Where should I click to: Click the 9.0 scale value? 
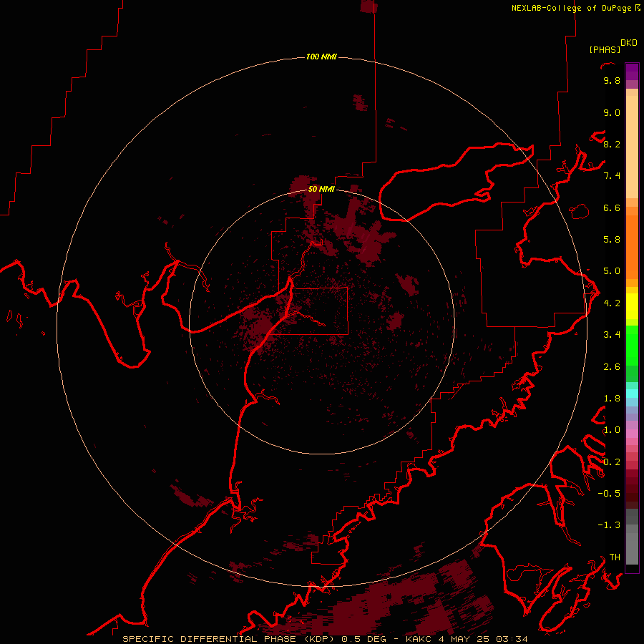coord(612,112)
